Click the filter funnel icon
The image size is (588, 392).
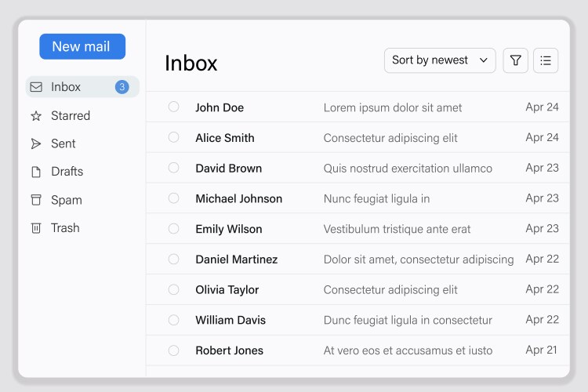515,60
